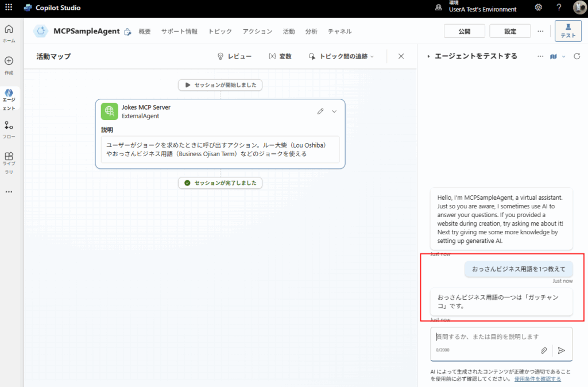Refresh the test conversation

577,56
